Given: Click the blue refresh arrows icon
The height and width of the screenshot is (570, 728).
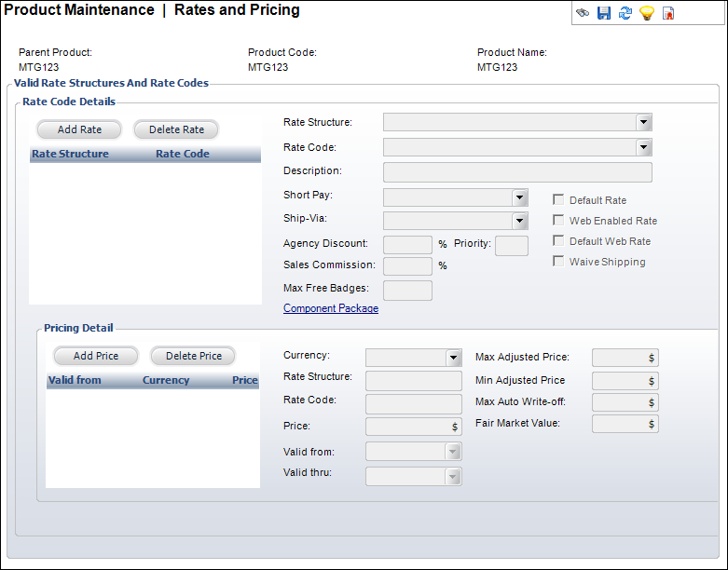Looking at the screenshot, I should point(625,13).
